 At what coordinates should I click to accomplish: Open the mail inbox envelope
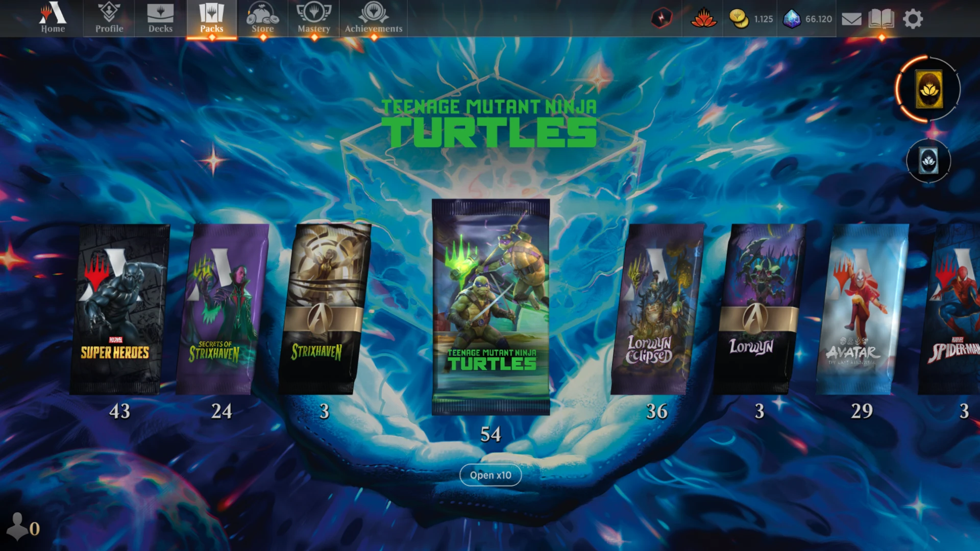851,19
